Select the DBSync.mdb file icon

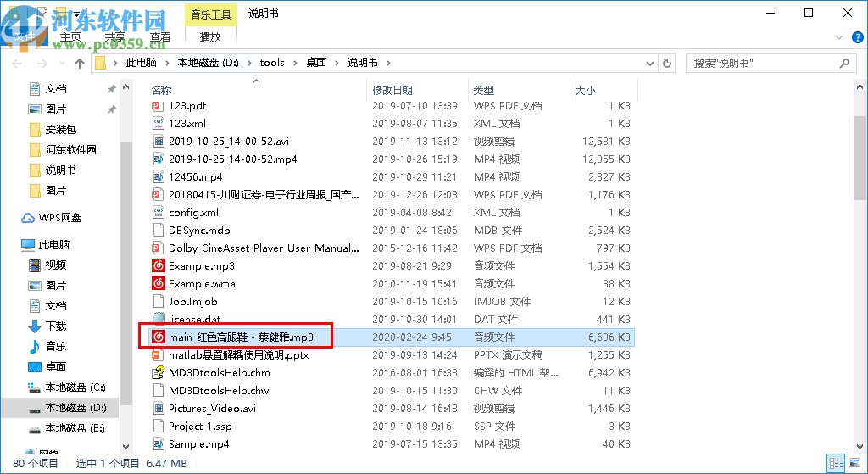159,231
